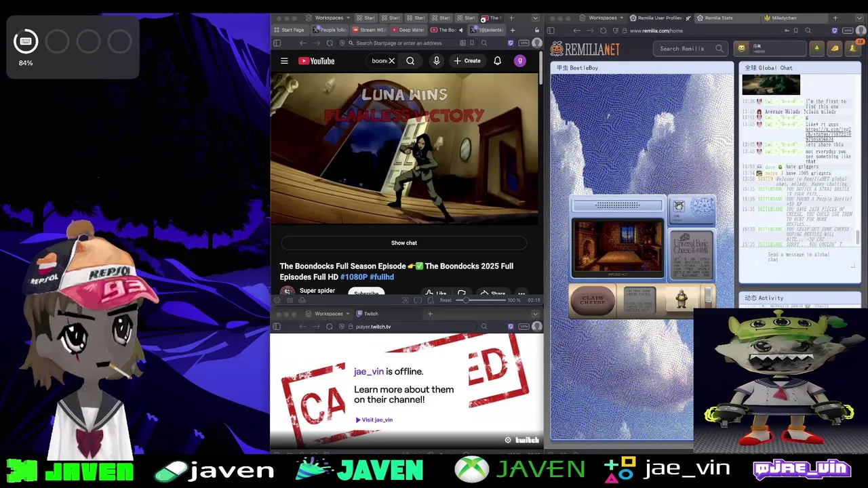Expand the tab list in Twitch window

535,313
